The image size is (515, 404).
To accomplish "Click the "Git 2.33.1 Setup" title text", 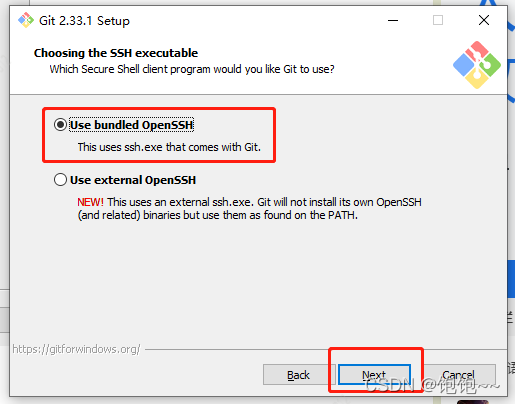I will [84, 21].
